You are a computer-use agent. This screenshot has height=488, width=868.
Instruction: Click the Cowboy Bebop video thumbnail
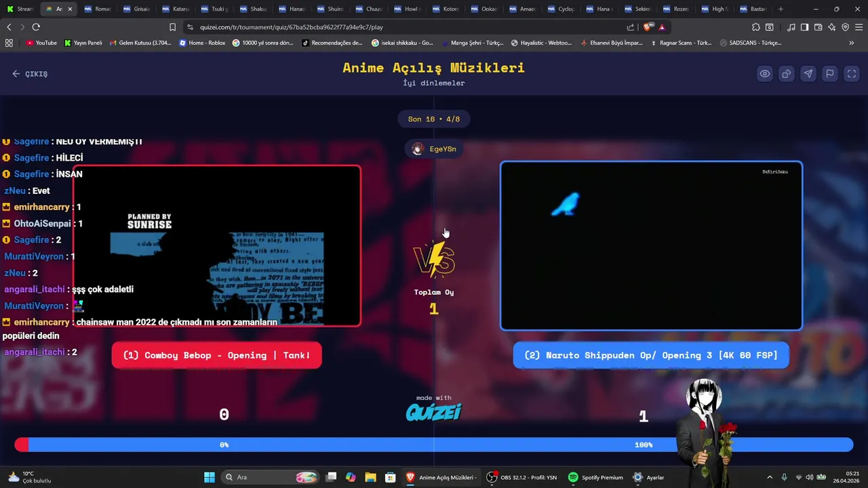[217, 246]
